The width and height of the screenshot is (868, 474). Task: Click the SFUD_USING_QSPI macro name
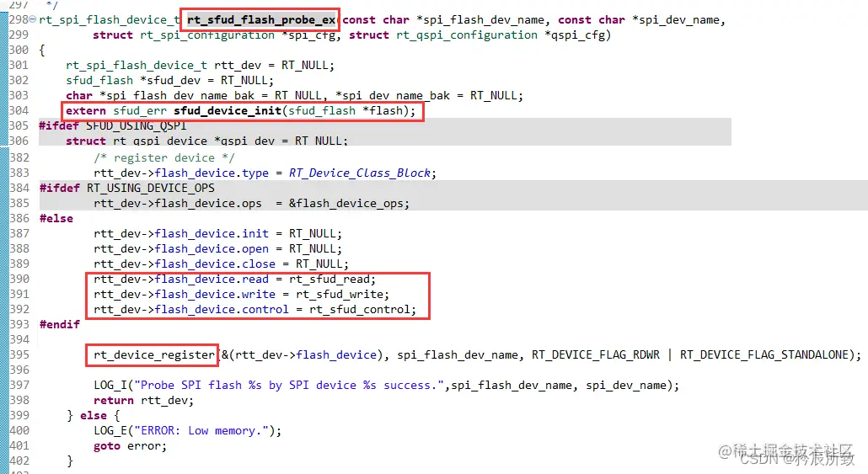point(137,126)
